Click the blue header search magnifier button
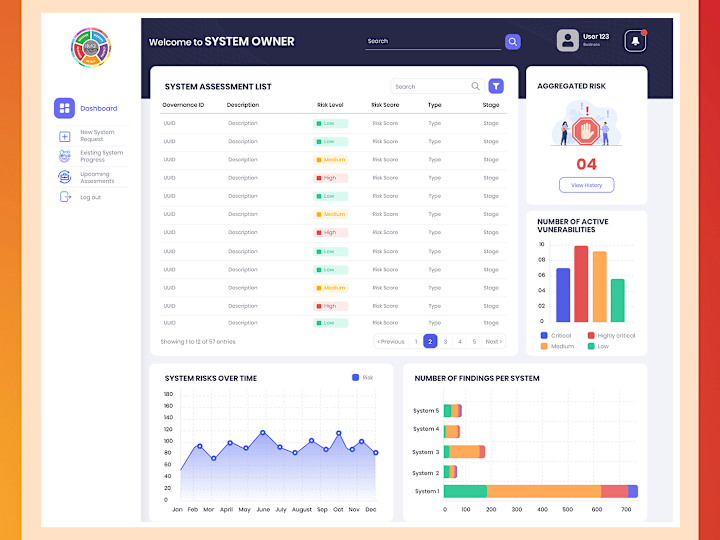Screen dimensions: 720x540 pos(512,42)
